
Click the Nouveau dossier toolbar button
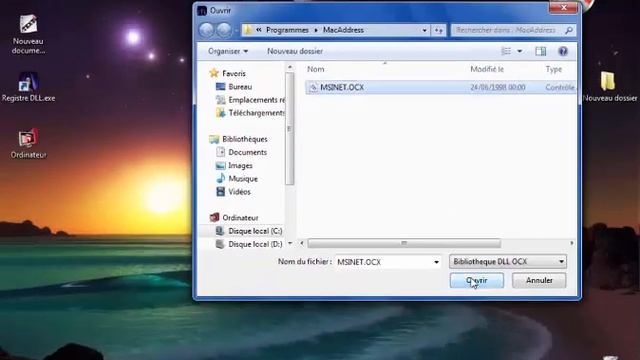295,51
